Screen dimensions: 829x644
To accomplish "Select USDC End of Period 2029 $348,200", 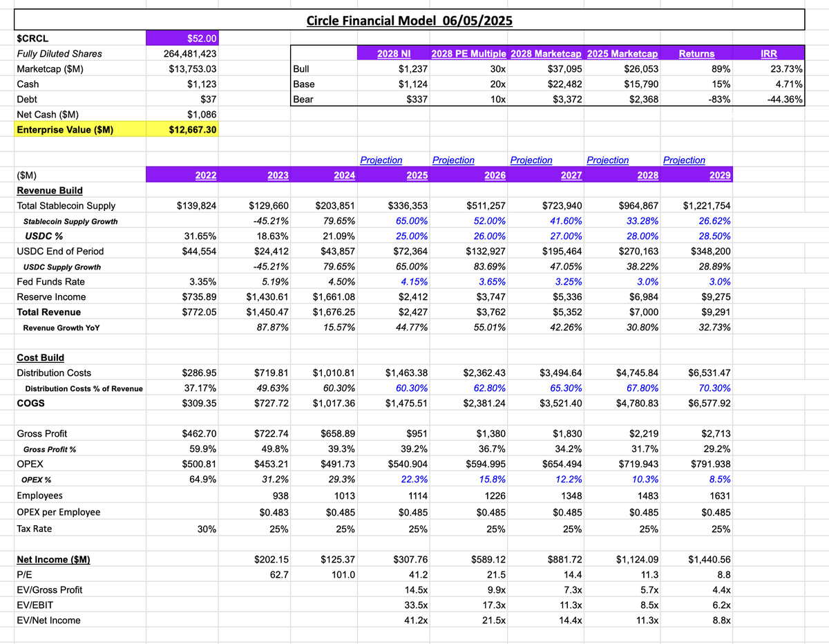I will click(x=710, y=252).
